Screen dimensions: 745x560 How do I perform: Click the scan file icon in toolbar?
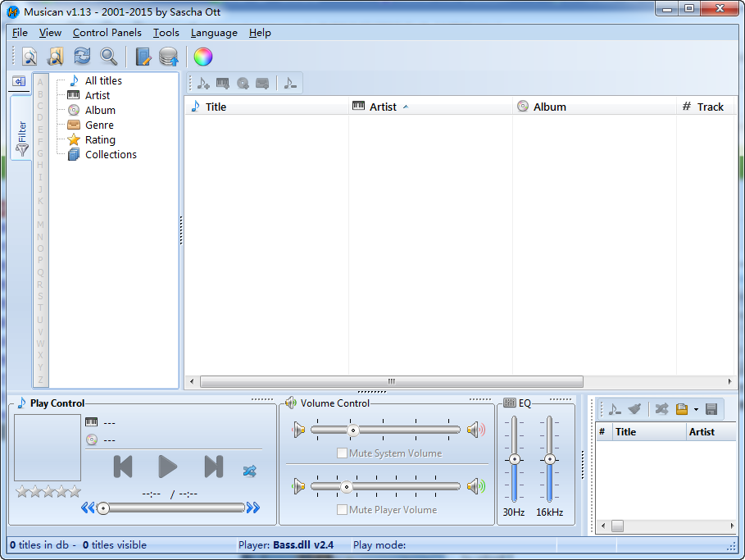(30, 57)
